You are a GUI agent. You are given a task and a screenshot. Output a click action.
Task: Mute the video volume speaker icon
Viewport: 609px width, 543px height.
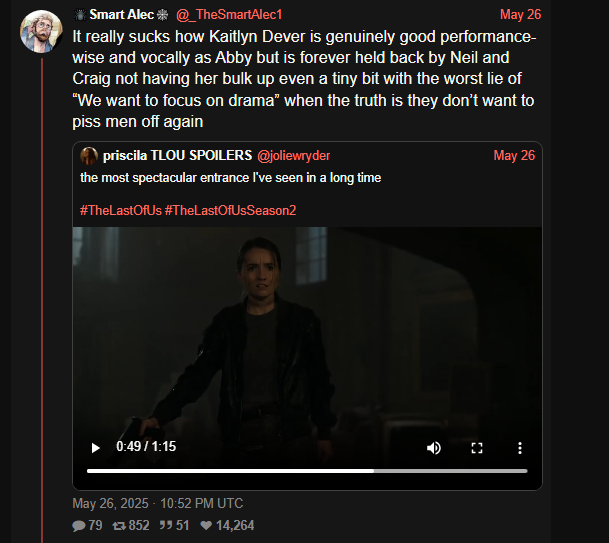(x=434, y=448)
